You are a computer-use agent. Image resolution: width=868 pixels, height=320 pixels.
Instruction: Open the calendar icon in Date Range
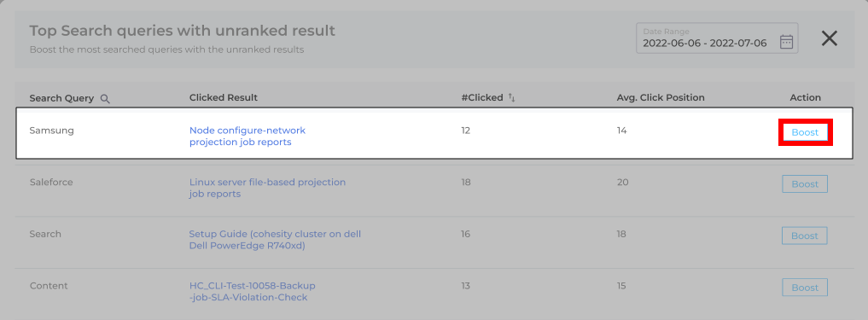coord(786,42)
